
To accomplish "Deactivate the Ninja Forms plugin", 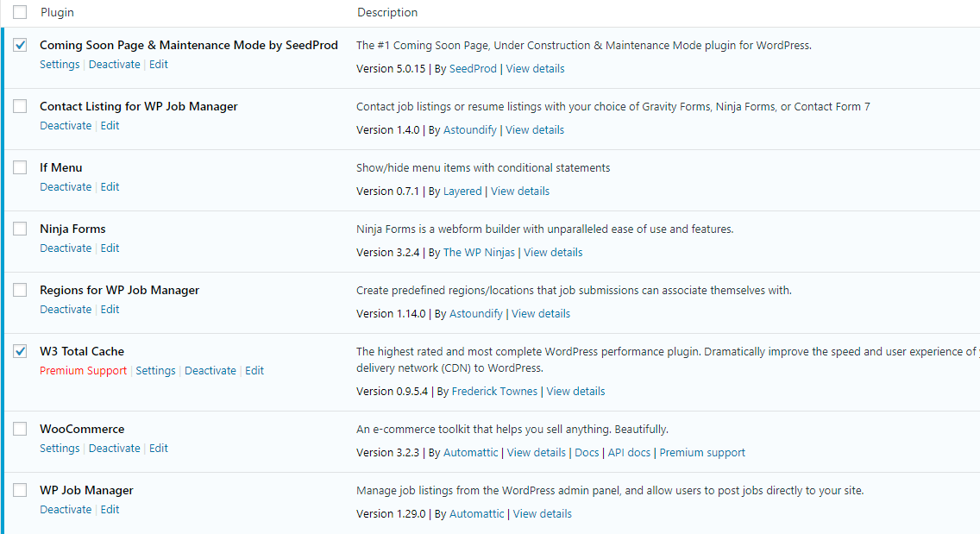I will point(66,248).
